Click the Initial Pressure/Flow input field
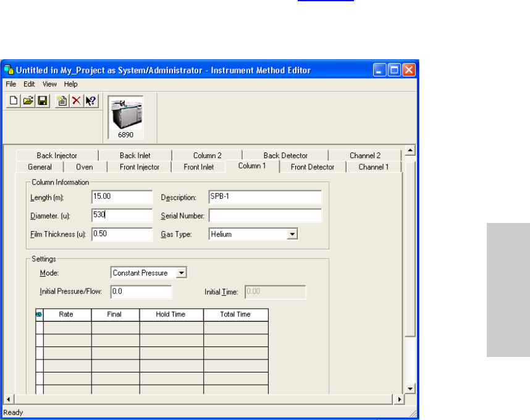 point(141,292)
